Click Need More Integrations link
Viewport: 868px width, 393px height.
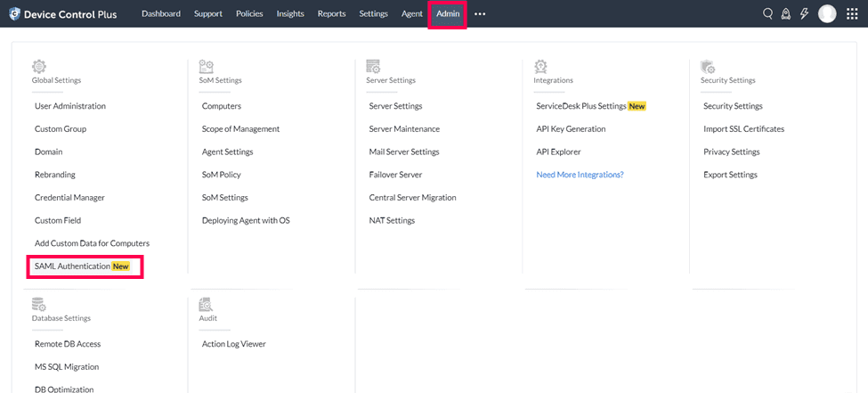click(x=580, y=175)
